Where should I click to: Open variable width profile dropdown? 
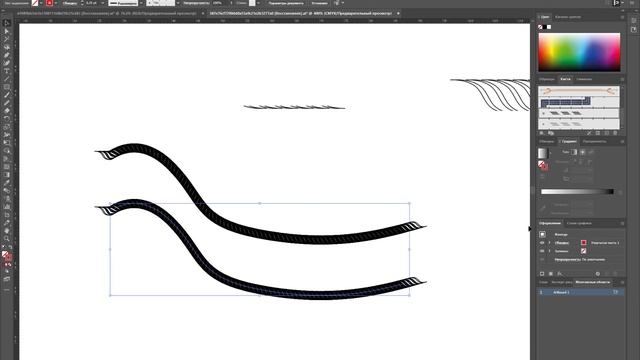(x=141, y=3)
